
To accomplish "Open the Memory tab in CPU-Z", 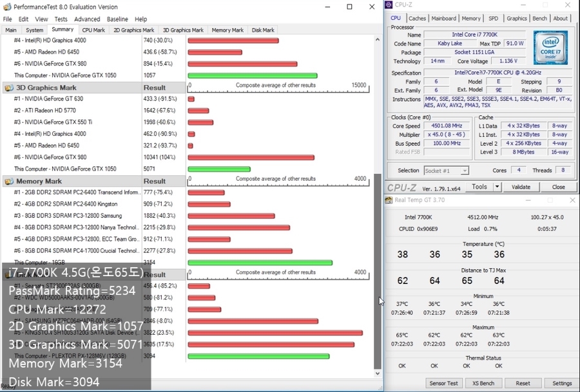I will [x=471, y=18].
